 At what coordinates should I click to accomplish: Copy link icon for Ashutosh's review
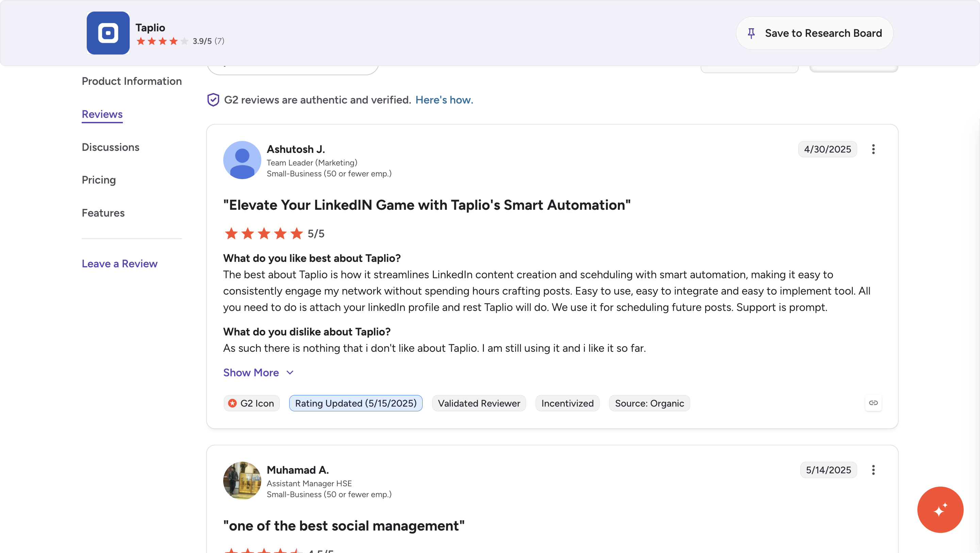(x=873, y=403)
